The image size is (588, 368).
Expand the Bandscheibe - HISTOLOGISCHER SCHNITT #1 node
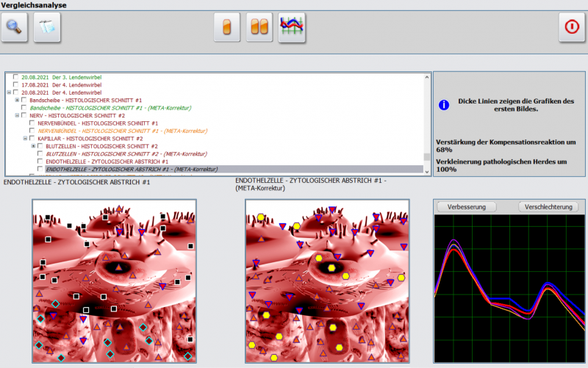(x=17, y=100)
